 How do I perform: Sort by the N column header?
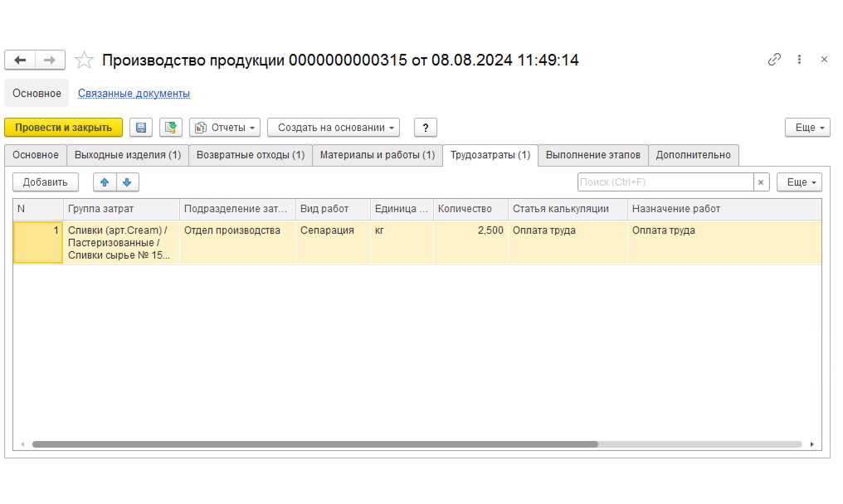tap(38, 209)
